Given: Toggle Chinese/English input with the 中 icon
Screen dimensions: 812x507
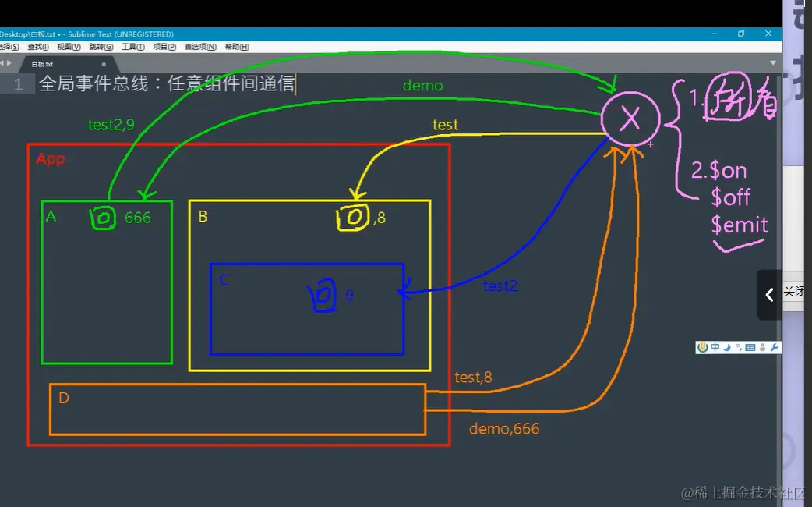Looking at the screenshot, I should tap(715, 346).
